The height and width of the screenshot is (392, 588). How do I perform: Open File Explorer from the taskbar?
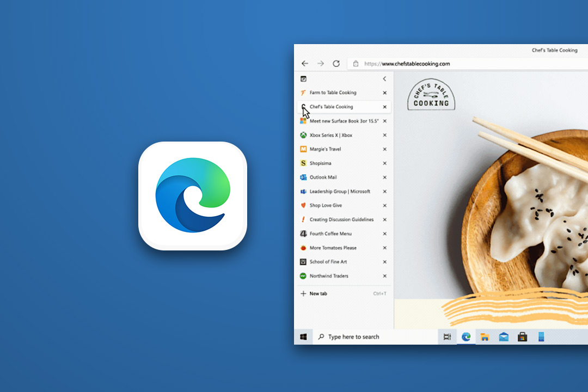point(485,337)
